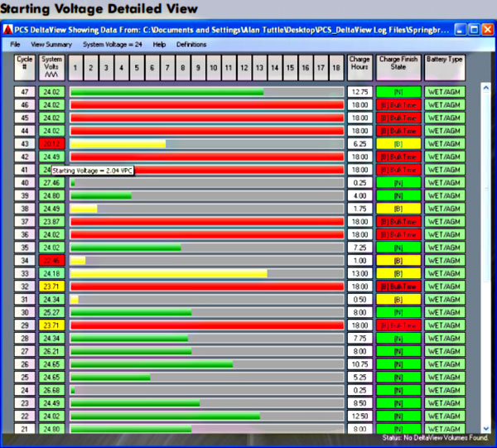Open the Definitions menu
Image resolution: width=497 pixels, height=448 pixels.
(x=191, y=45)
